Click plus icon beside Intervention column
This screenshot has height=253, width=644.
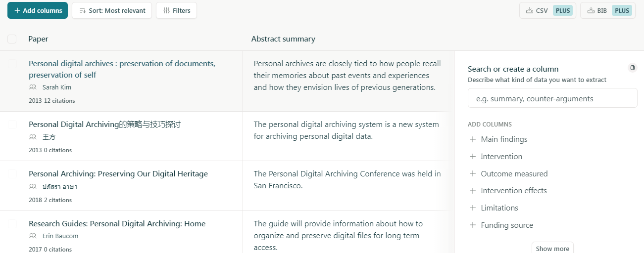[x=472, y=157]
